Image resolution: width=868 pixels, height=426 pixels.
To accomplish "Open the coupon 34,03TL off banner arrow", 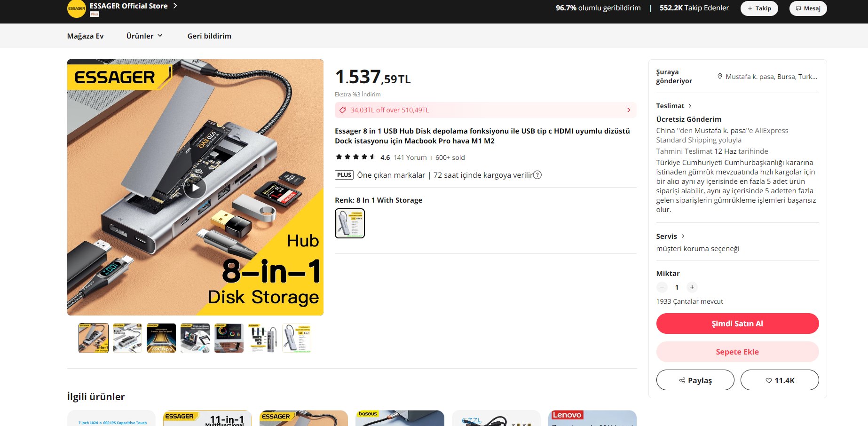I will [629, 110].
